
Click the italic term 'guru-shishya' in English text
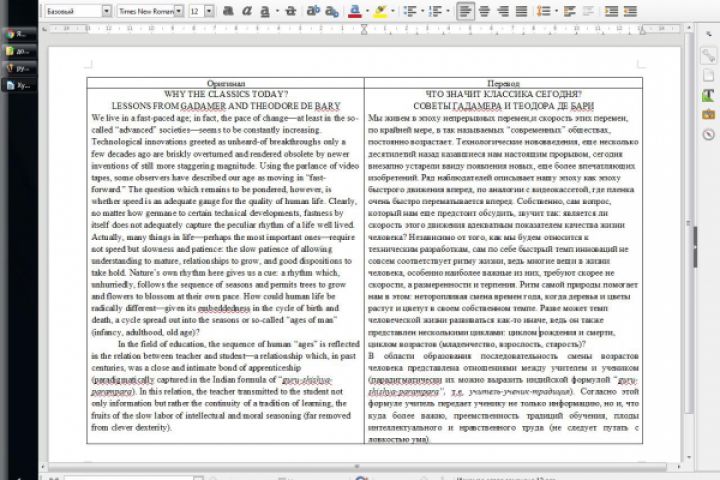(307, 380)
